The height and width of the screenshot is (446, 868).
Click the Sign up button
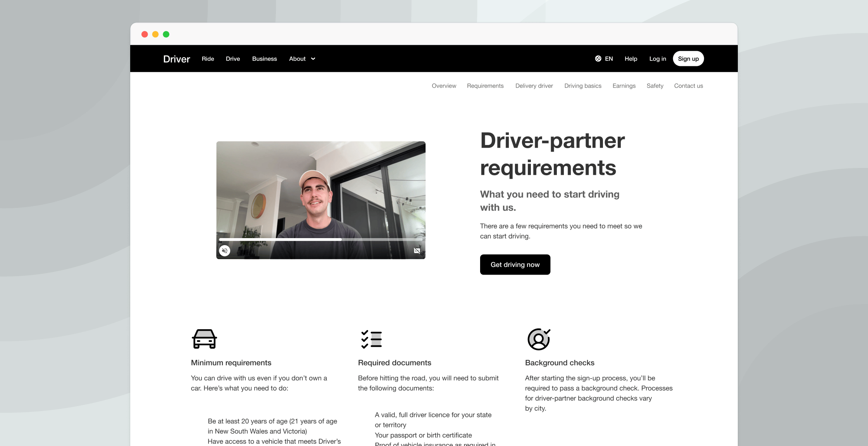coord(688,59)
